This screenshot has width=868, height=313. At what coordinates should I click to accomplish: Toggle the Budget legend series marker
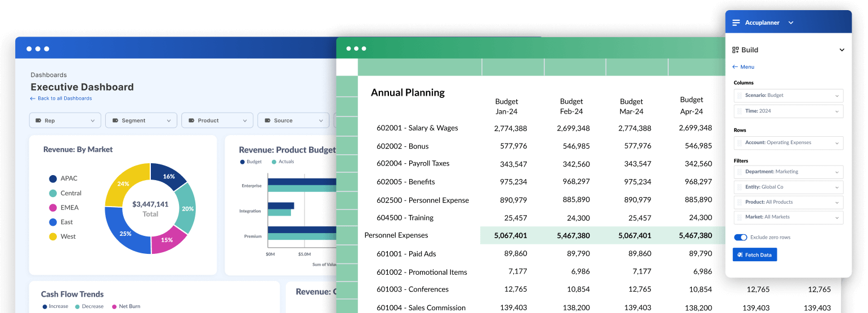tap(242, 162)
